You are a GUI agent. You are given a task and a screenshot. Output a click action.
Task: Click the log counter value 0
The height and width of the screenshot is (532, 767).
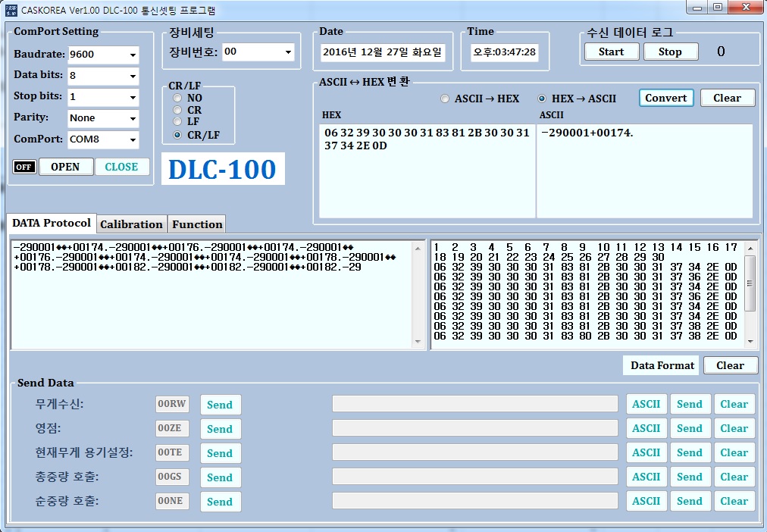(x=721, y=52)
